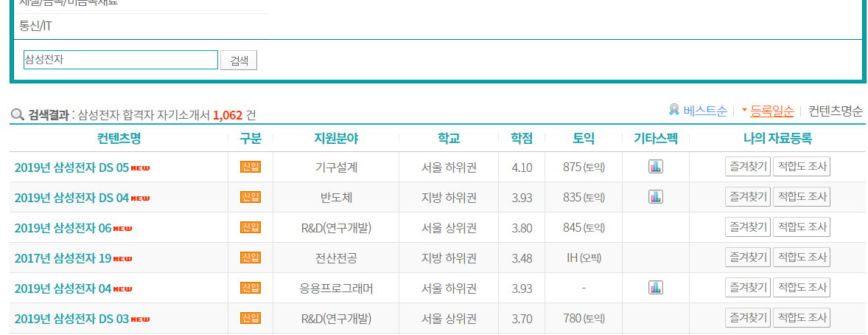Click the 검색 button
Image resolution: width=868 pixels, height=335 pixels.
coord(239,61)
